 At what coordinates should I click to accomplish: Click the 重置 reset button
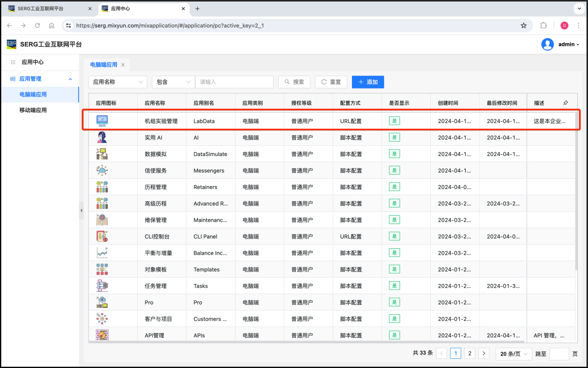(331, 82)
